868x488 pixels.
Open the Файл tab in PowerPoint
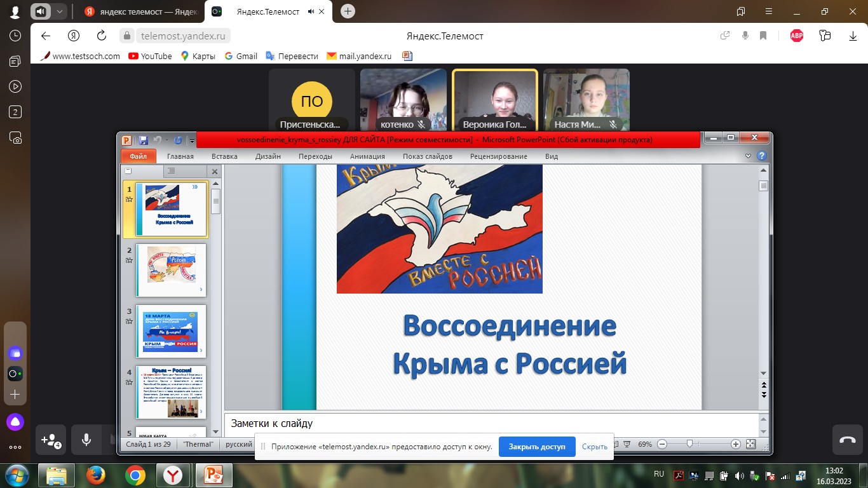click(x=138, y=156)
